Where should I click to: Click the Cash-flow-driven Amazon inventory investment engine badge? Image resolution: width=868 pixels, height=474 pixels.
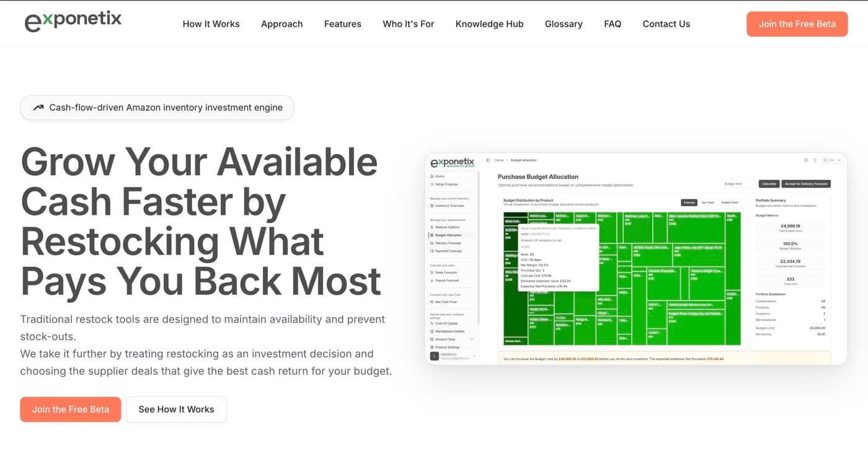coord(157,108)
